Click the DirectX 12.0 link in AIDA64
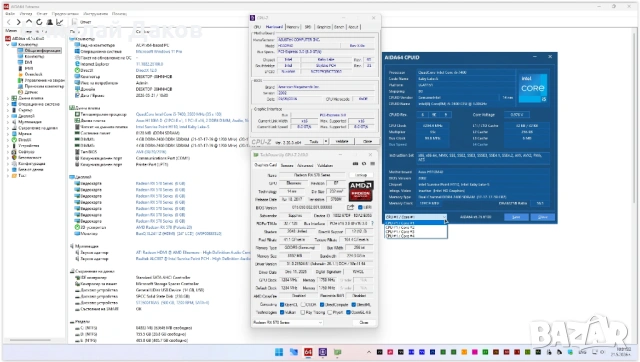The height and width of the screenshot is (362, 640). pos(146,70)
